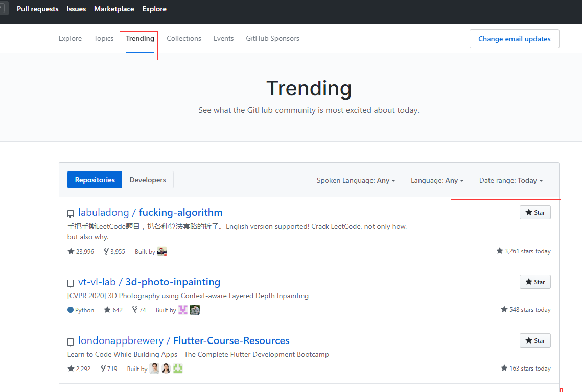The height and width of the screenshot is (392, 582).
Task: Click the 'Trending' page heading
Action: 309,89
